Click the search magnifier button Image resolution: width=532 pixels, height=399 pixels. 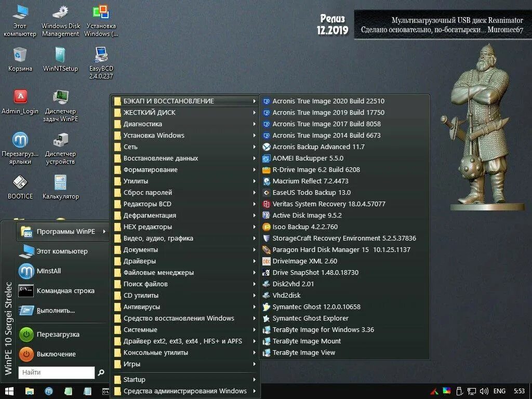point(101,373)
